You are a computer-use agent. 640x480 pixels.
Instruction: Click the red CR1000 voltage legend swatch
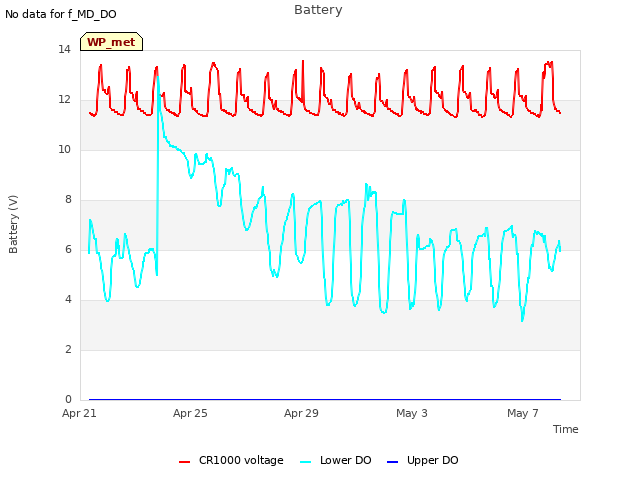click(184, 462)
